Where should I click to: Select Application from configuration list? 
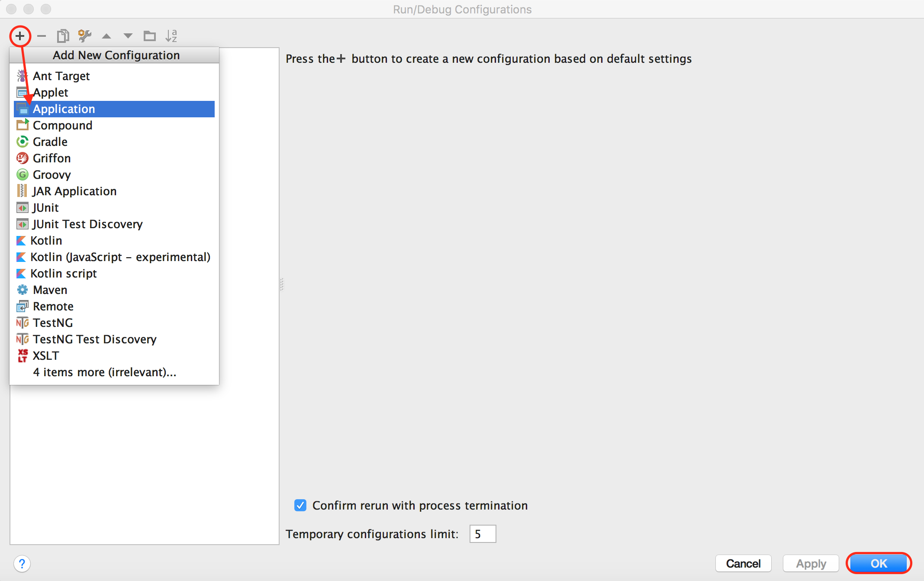(114, 108)
